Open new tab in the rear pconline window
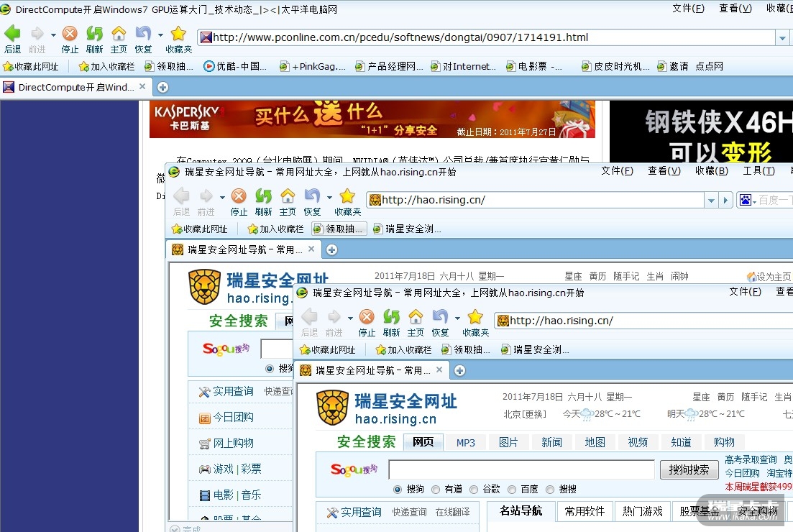Screen dimensions: 793x532 [x=162, y=88]
